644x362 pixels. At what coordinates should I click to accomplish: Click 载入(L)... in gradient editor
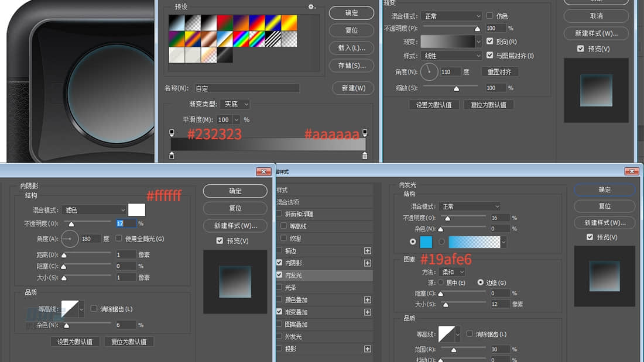pos(352,48)
